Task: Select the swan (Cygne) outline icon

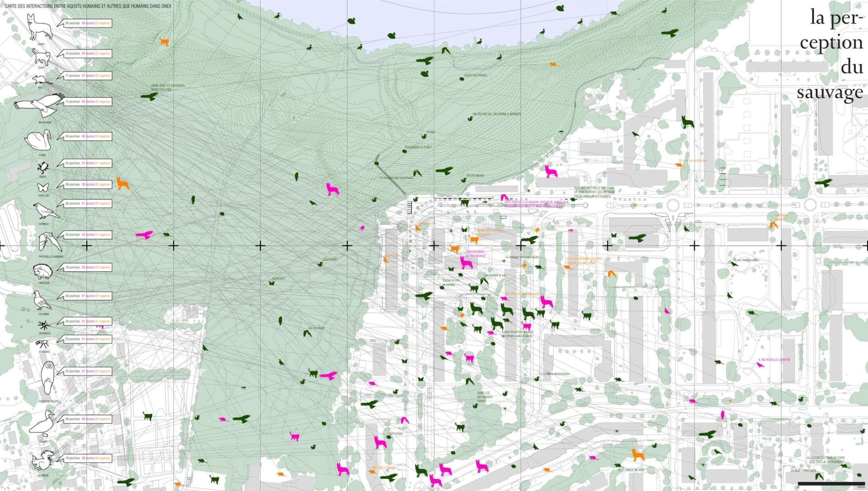Action: pos(38,140)
